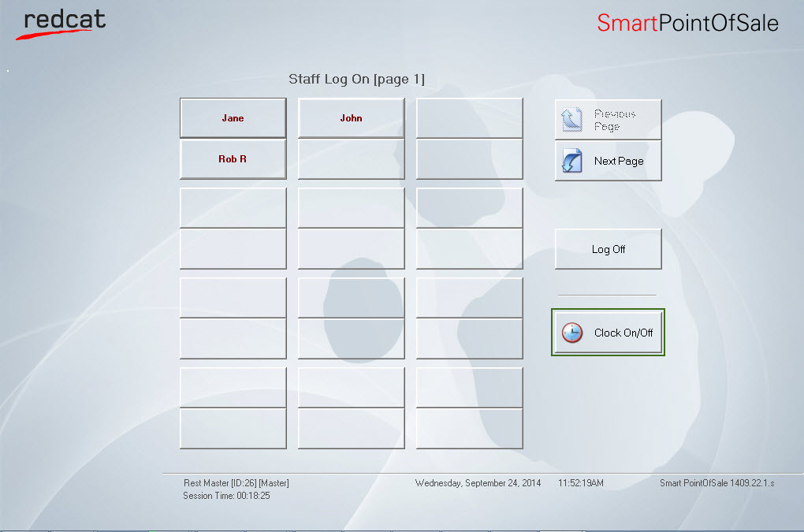Log on as staff member Jane

click(233, 118)
